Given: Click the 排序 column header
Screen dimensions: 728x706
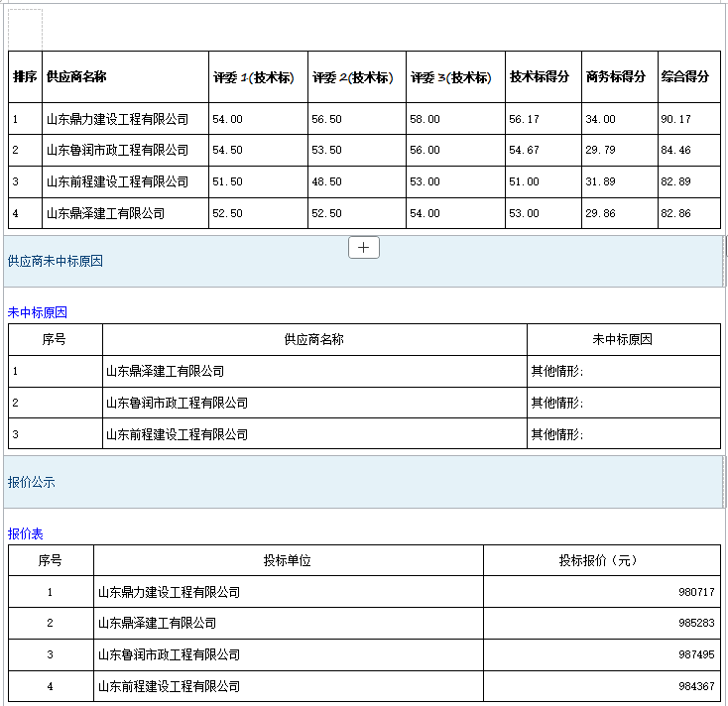Looking at the screenshot, I should pyautogui.click(x=25, y=77).
